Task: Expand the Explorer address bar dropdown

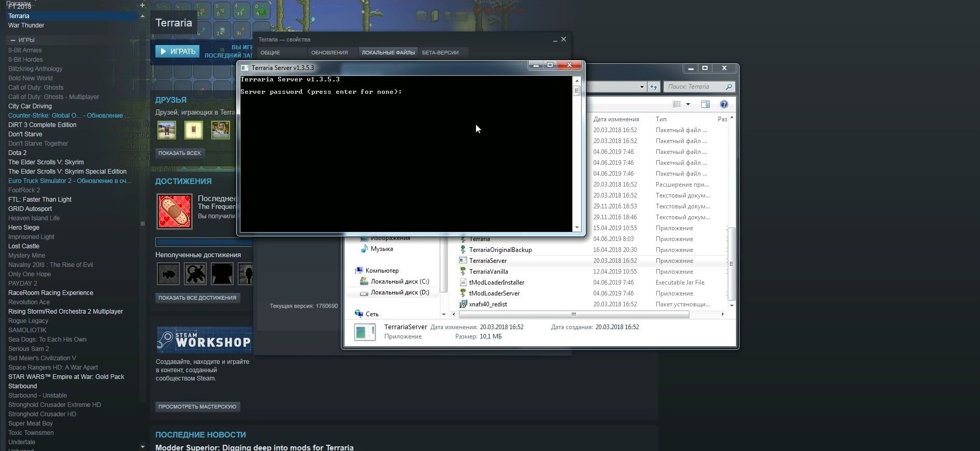Action: [x=642, y=87]
